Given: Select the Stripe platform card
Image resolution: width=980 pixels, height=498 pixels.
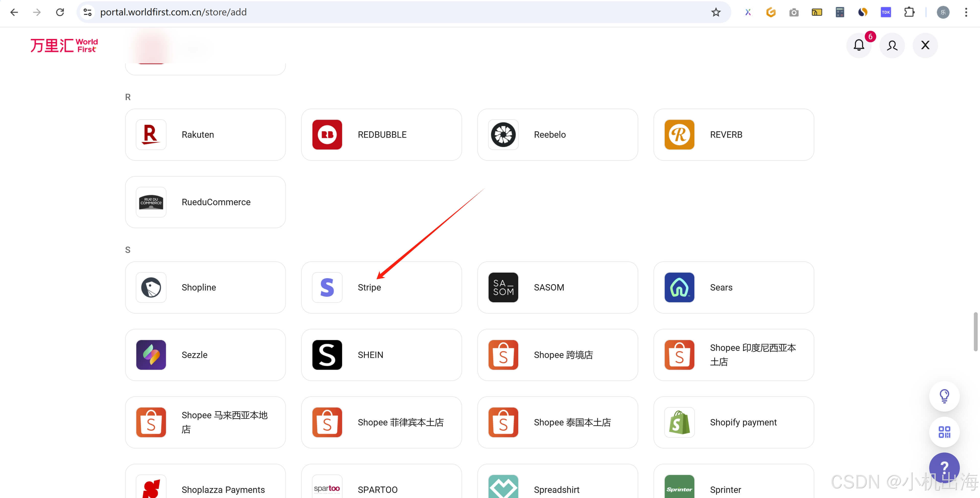Looking at the screenshot, I should [381, 287].
